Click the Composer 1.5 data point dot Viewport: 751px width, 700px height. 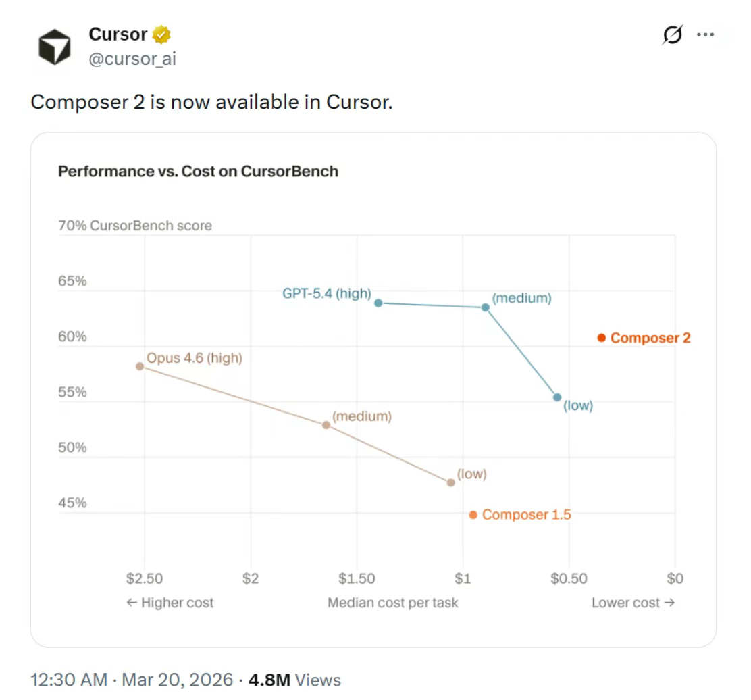pos(473,515)
